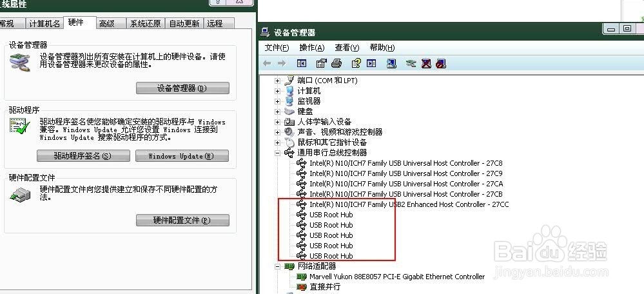Select the 通用串行总线控制器 USB category icon

point(290,152)
